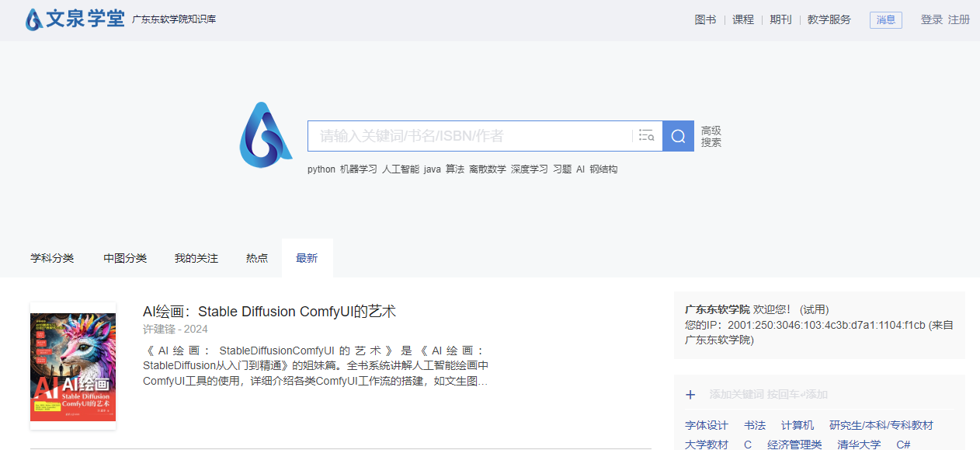980x450 pixels.
Task: Click the 期刊 navigation item
Action: coord(780,19)
